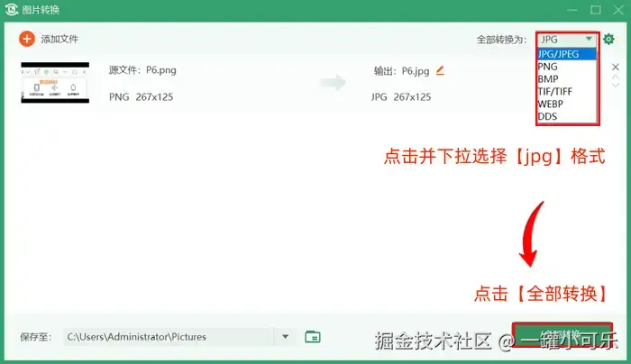The image size is (631, 364).
Task: Remove P6.png row with the X icon
Action: 616,67
